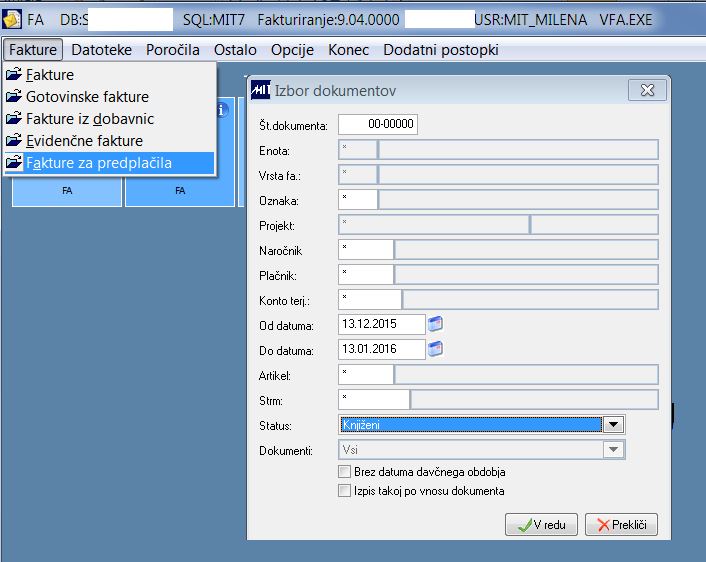
Task: Open the Poročila menu
Action: [172, 50]
